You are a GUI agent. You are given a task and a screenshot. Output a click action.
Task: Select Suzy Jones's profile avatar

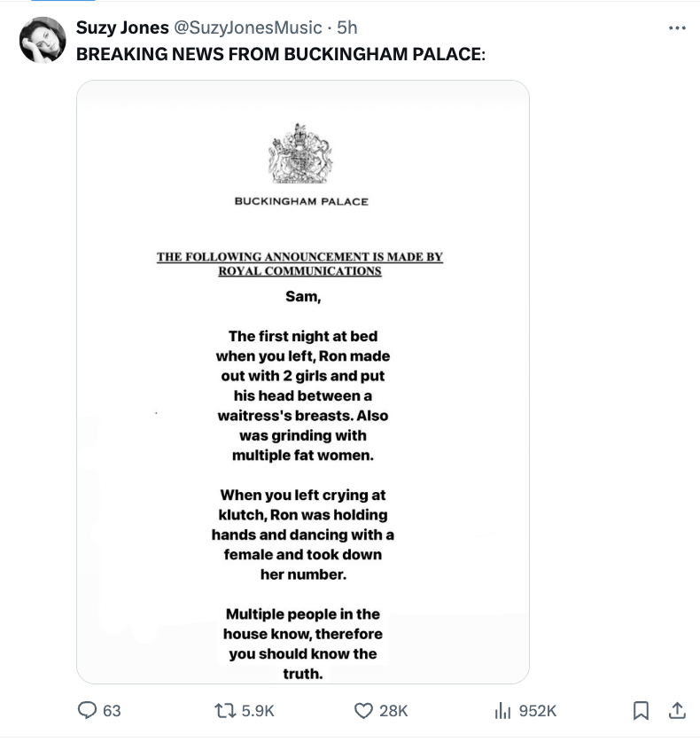tap(42, 40)
